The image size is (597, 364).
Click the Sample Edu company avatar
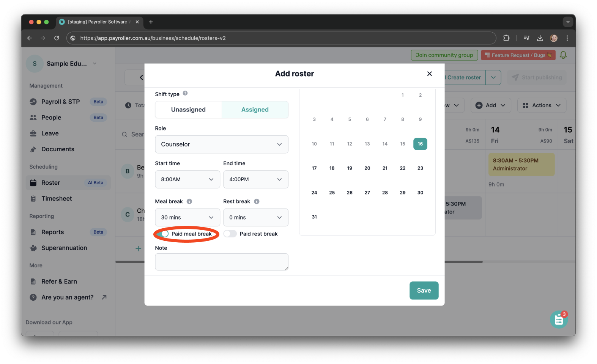click(x=35, y=64)
